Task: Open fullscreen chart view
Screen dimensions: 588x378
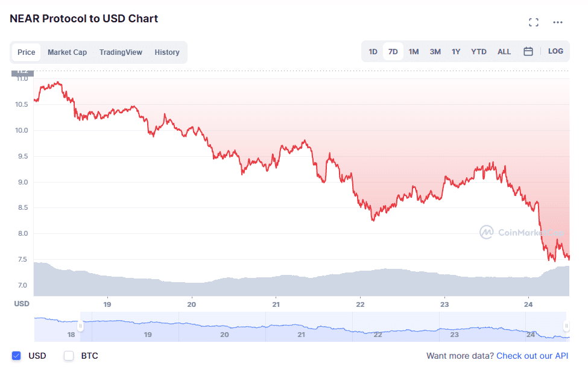Action: pos(533,22)
